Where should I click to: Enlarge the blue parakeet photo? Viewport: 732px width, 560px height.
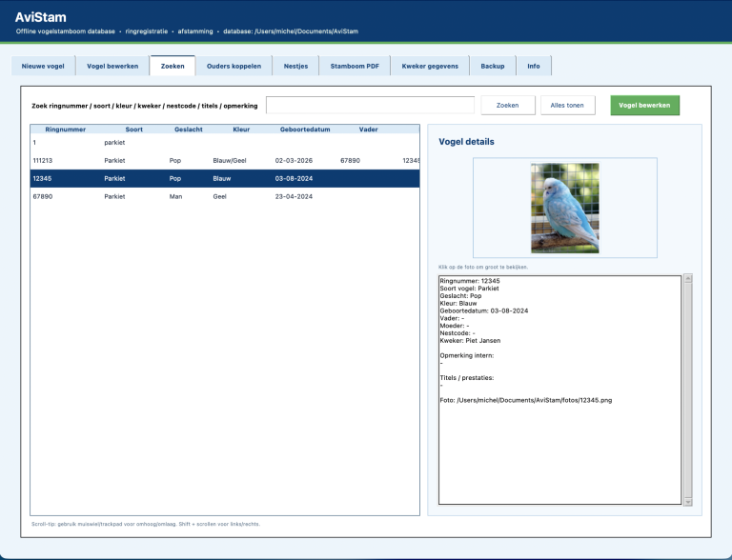(x=565, y=208)
